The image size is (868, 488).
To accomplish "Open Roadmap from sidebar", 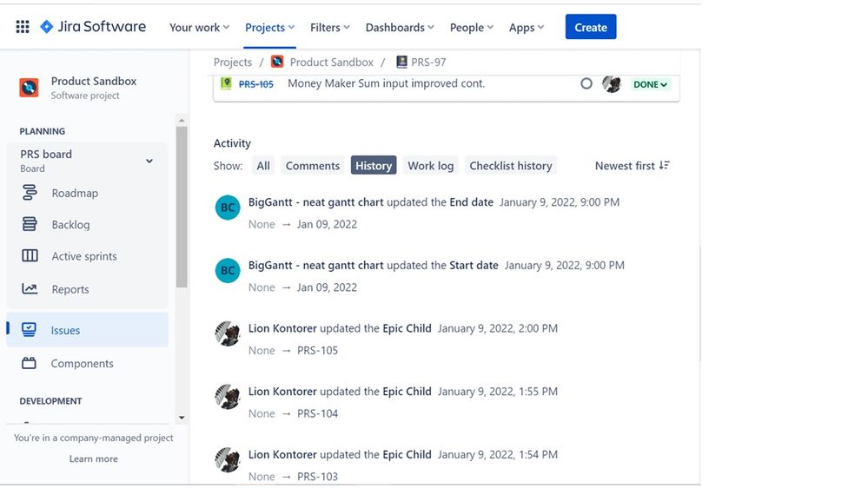I will (x=75, y=193).
